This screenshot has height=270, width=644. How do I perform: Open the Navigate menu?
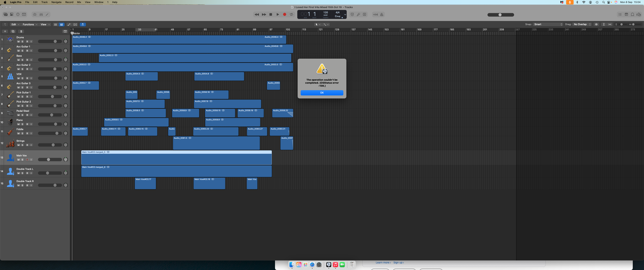click(x=56, y=2)
